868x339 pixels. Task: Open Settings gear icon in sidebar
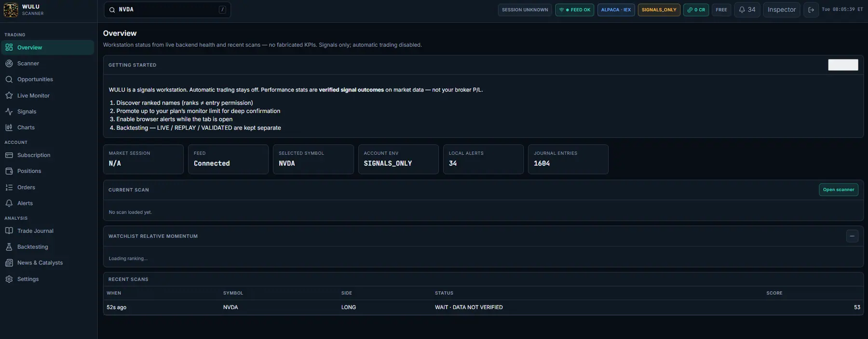click(x=9, y=279)
